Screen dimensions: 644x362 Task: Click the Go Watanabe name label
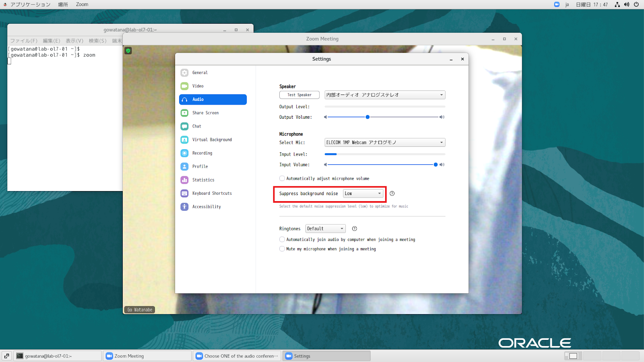pos(139,310)
